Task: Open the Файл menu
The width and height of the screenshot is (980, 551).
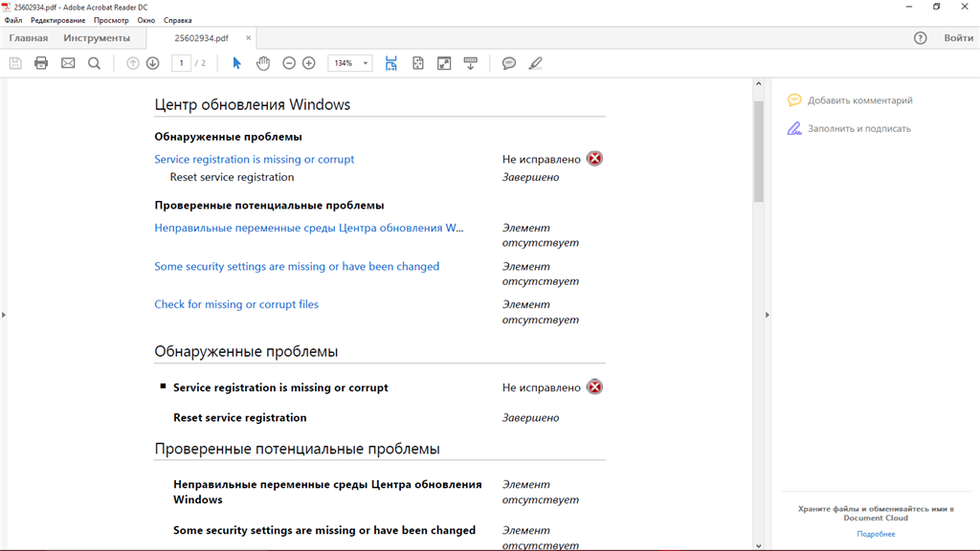Action: tap(13, 20)
